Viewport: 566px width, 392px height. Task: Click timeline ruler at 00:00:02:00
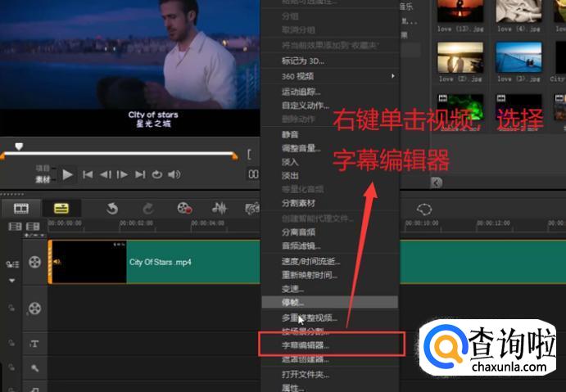pos(137,223)
